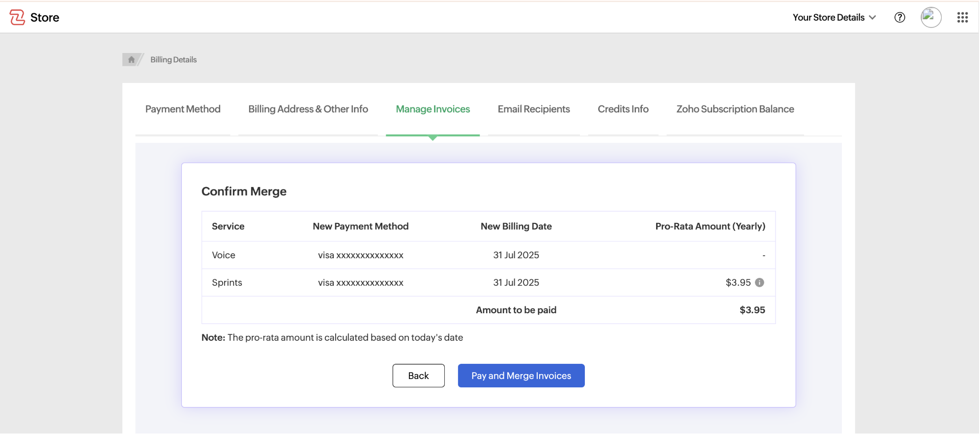
Task: Select the Manage Invoices tab
Action: click(432, 109)
